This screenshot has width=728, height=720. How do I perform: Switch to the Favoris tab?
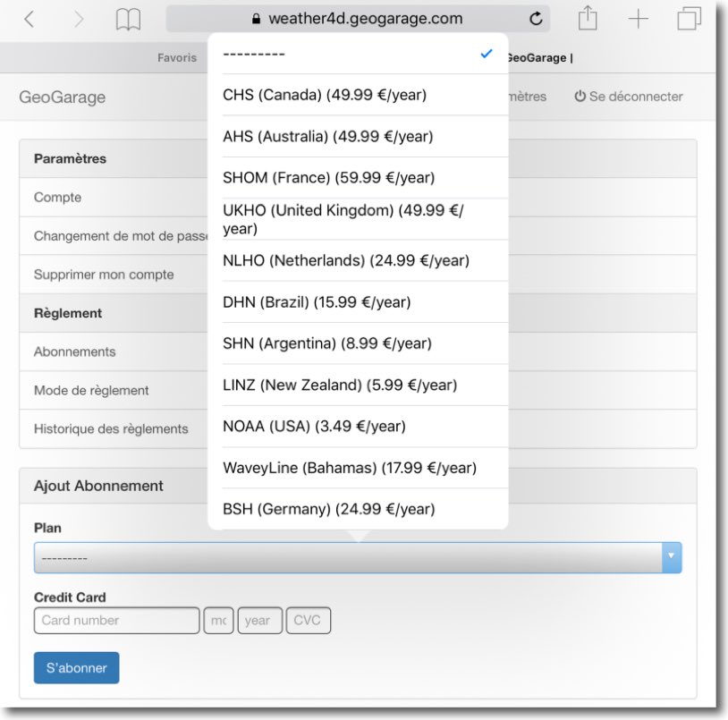tap(177, 57)
